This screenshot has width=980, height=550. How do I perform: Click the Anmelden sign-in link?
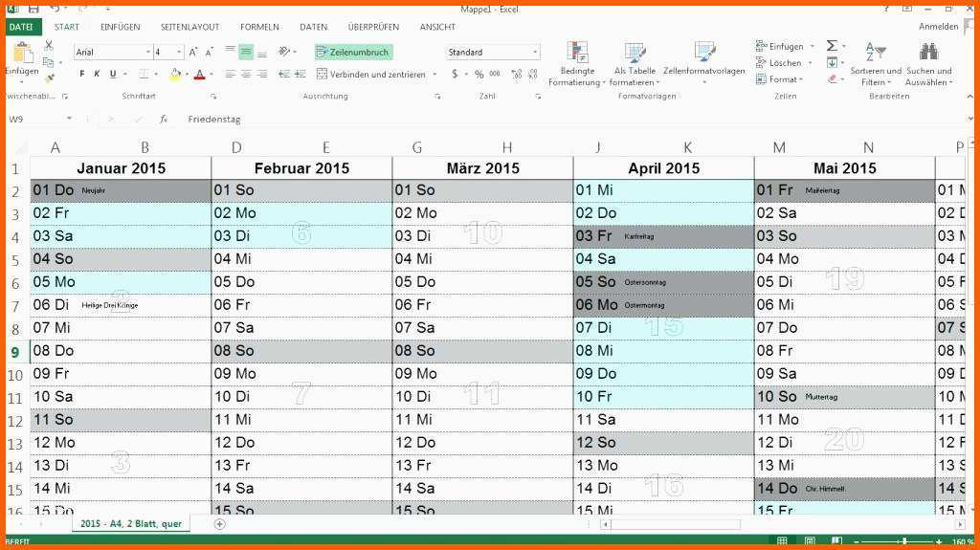(938, 27)
